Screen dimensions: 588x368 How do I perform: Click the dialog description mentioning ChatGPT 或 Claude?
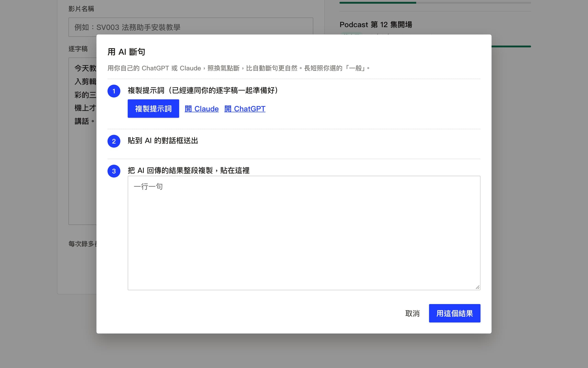coord(239,68)
